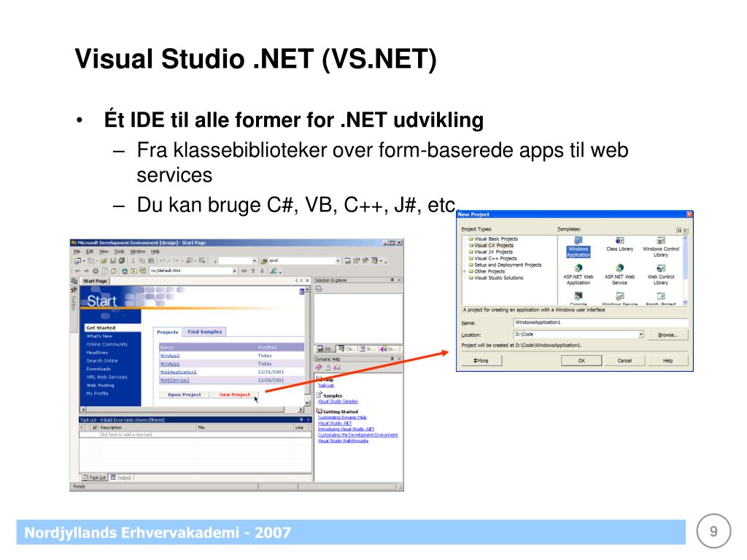The image size is (747, 560).
Task: Select the Start Page document tab
Action: 95,281
